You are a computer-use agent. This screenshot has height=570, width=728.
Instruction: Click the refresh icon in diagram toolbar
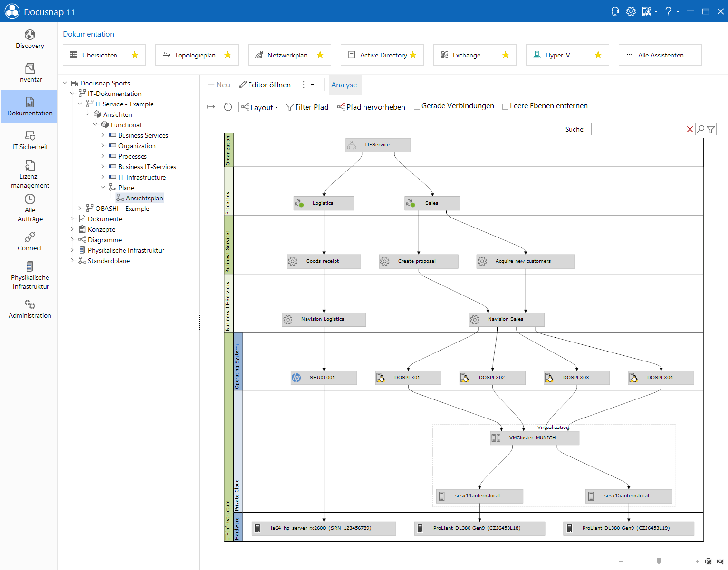pyautogui.click(x=228, y=107)
